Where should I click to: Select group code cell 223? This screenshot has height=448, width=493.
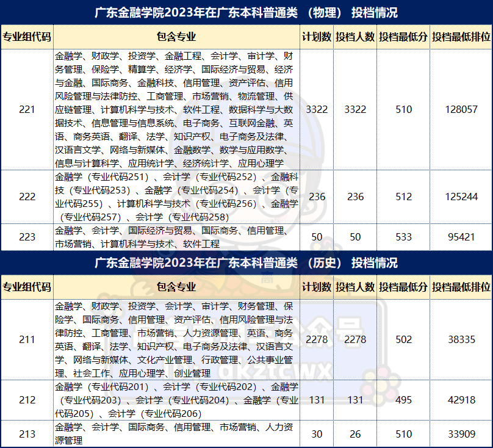coord(27,237)
